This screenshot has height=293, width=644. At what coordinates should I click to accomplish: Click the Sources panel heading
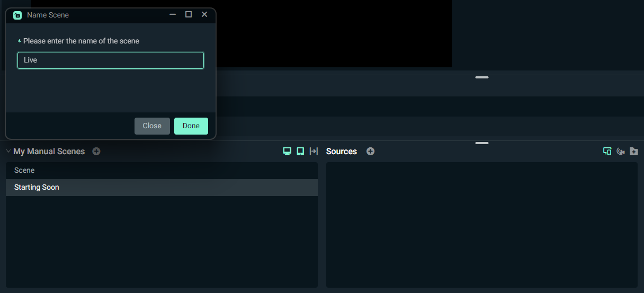[x=342, y=152]
